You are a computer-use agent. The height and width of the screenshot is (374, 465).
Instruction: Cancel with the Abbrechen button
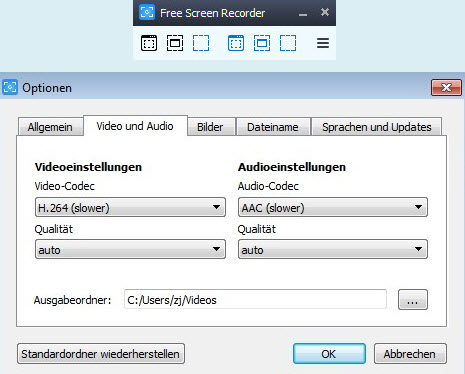[x=410, y=354]
